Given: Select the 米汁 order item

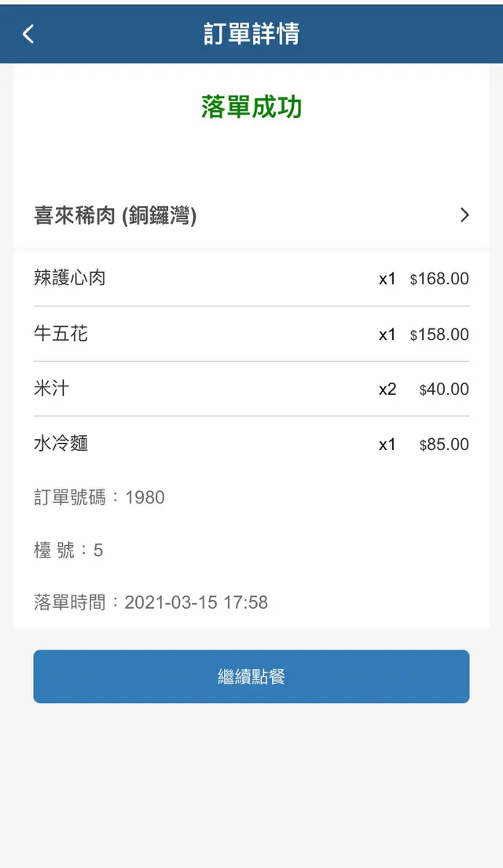Looking at the screenshot, I should (52, 389).
